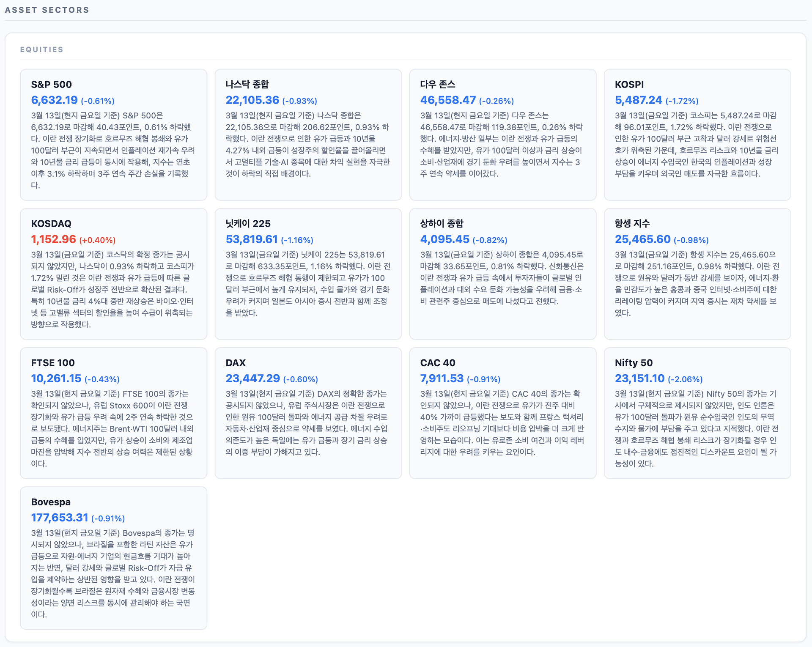Click the red KOSDAQ value 1,152.96
Image resolution: width=812 pixels, height=647 pixels.
(53, 239)
